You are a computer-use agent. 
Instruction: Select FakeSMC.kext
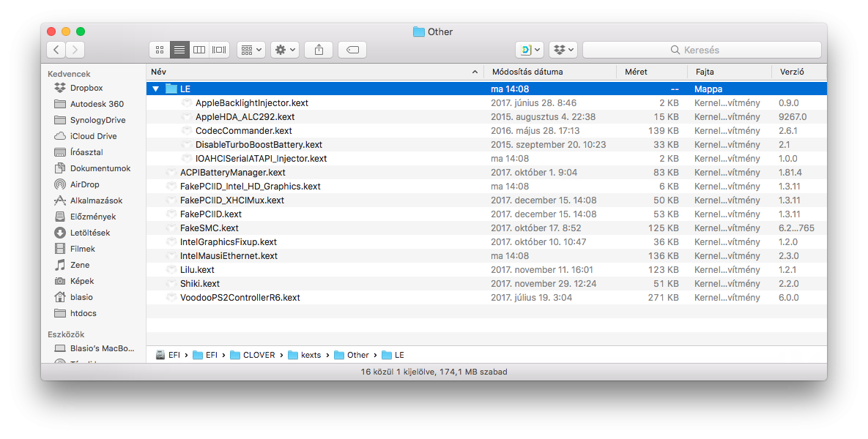coord(486,228)
